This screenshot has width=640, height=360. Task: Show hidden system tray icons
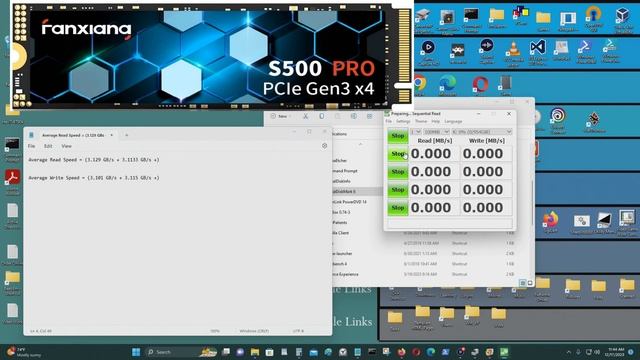569,352
